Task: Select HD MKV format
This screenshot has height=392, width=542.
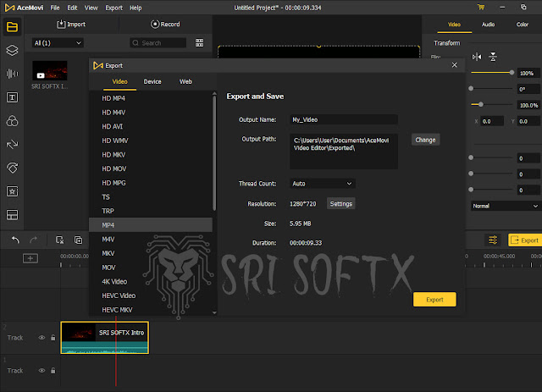Action: tap(151, 155)
